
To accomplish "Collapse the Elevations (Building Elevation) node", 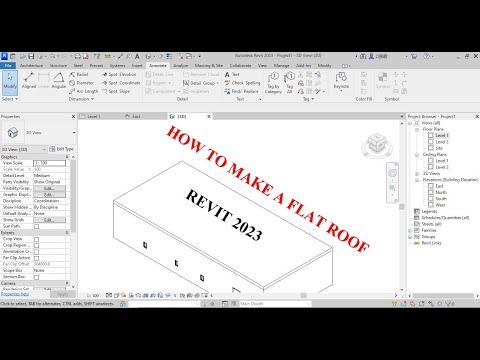I will pos(417,180).
